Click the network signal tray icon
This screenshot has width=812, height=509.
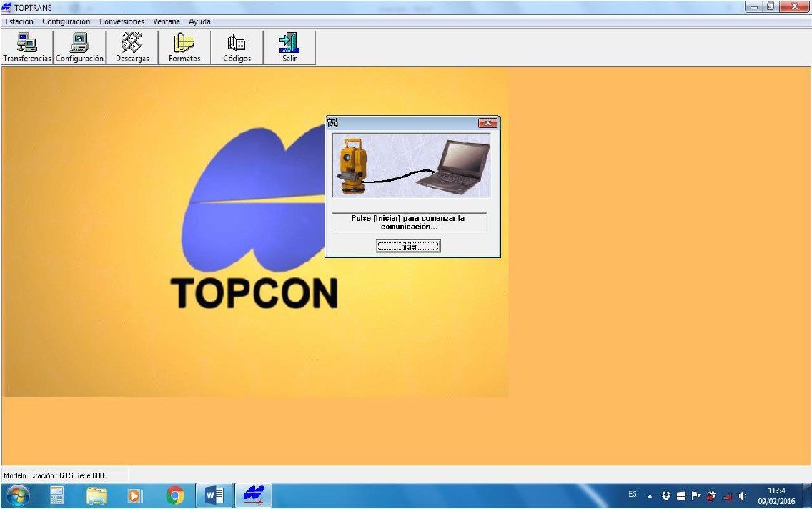pos(727,496)
